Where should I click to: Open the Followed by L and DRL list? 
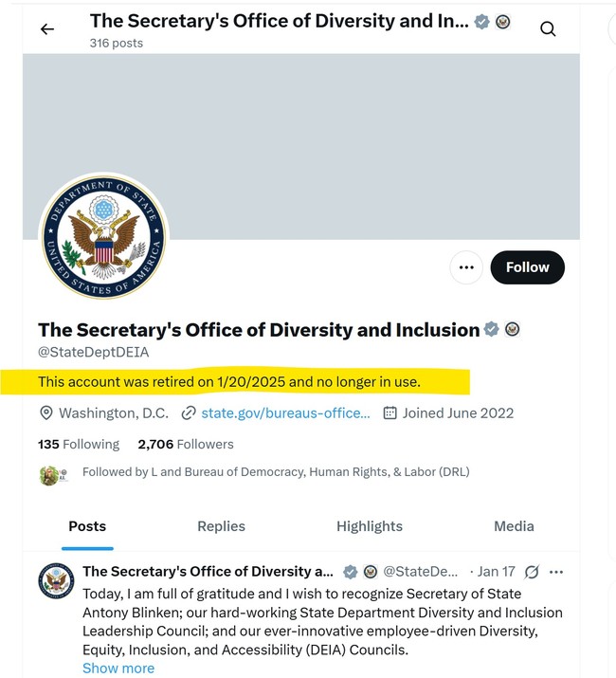click(x=275, y=471)
